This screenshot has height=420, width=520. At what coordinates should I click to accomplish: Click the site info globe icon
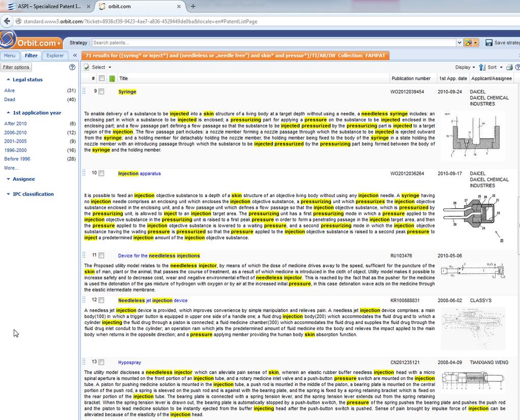click(19, 21)
